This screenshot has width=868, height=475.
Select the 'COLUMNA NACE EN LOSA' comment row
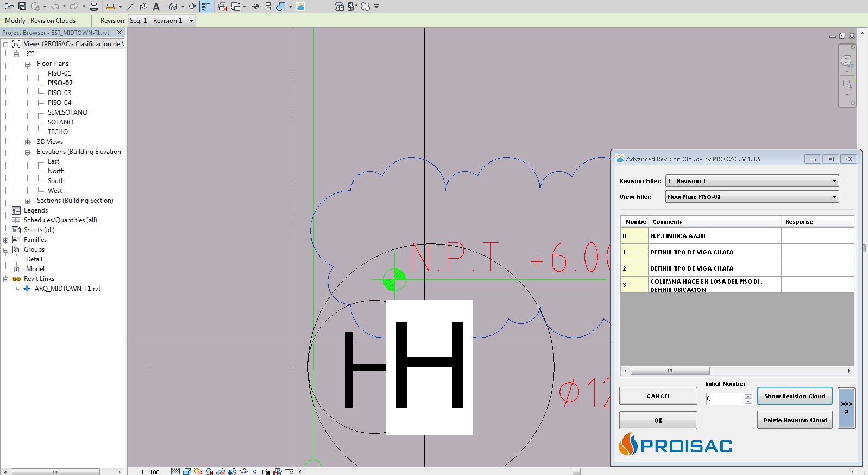(738, 285)
